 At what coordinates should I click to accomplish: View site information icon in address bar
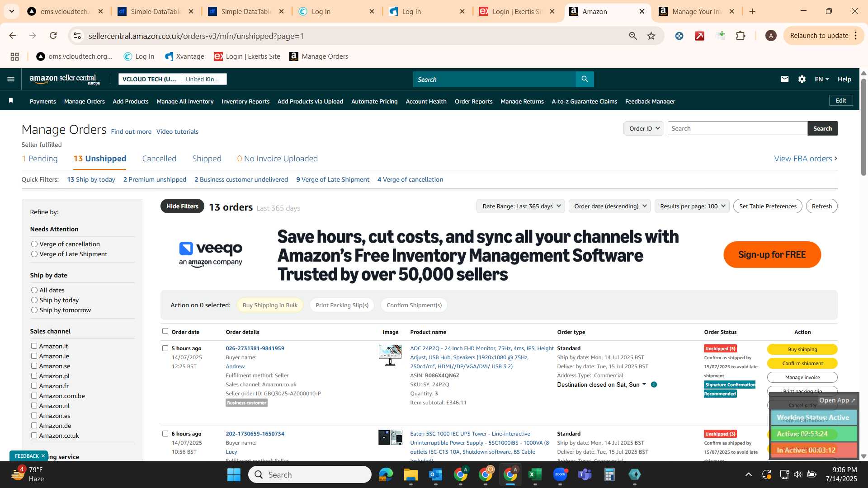[77, 36]
